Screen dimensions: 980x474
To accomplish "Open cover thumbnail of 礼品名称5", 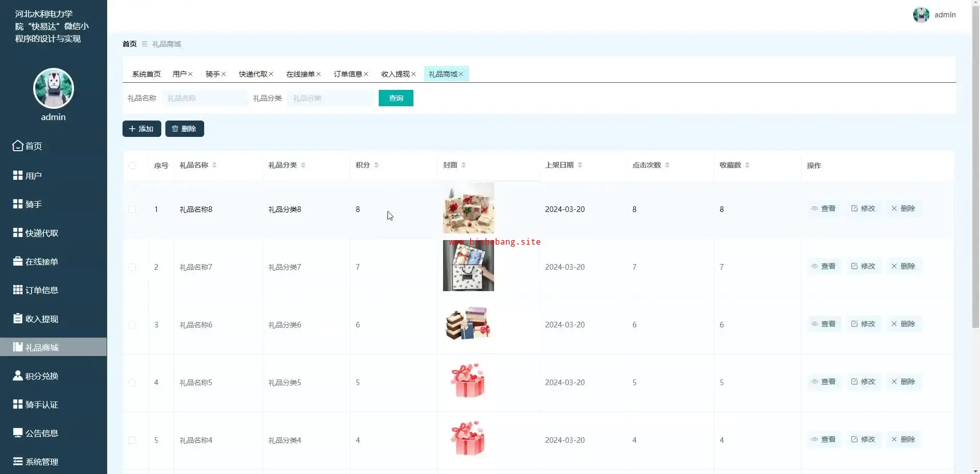I will pyautogui.click(x=469, y=381).
